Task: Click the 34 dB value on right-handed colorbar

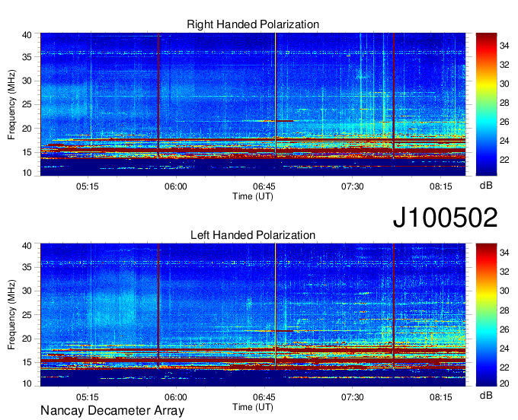Action: tap(504, 46)
